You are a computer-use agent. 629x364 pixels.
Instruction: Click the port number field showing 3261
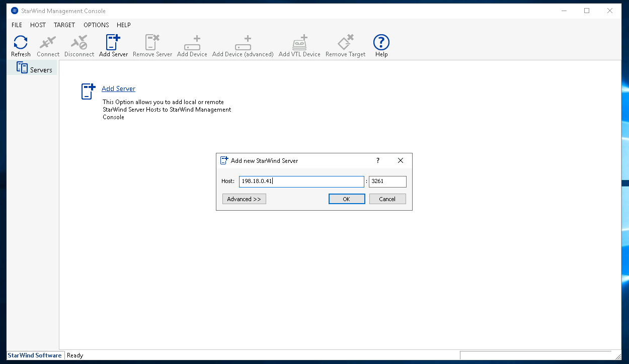pos(387,181)
